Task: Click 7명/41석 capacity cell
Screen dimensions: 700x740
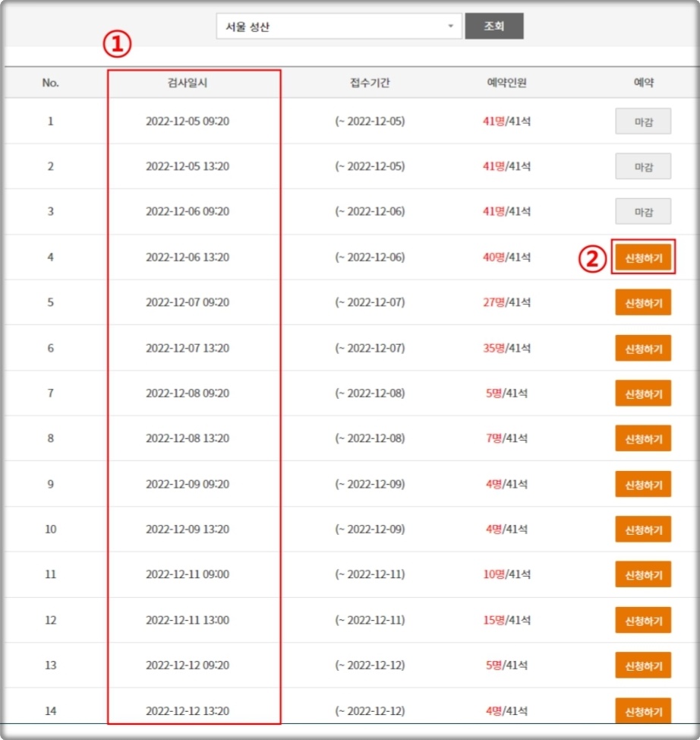Action: (x=506, y=438)
